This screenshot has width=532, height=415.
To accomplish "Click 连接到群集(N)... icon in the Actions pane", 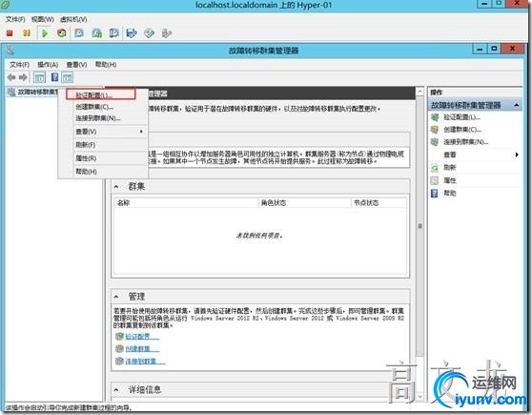I will 435,141.
